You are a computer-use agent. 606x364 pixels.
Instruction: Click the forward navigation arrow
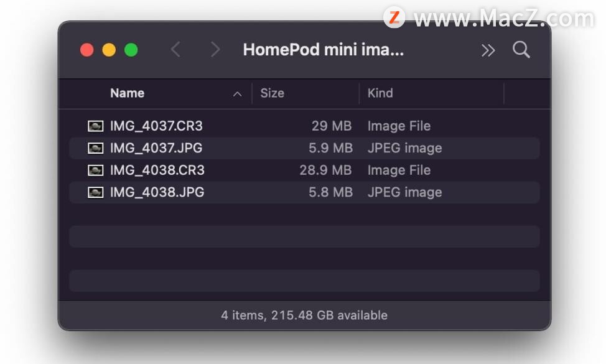coord(215,49)
